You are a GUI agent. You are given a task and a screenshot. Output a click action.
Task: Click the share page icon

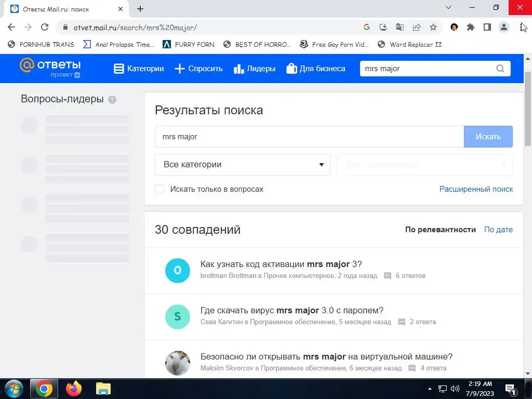[417, 27]
